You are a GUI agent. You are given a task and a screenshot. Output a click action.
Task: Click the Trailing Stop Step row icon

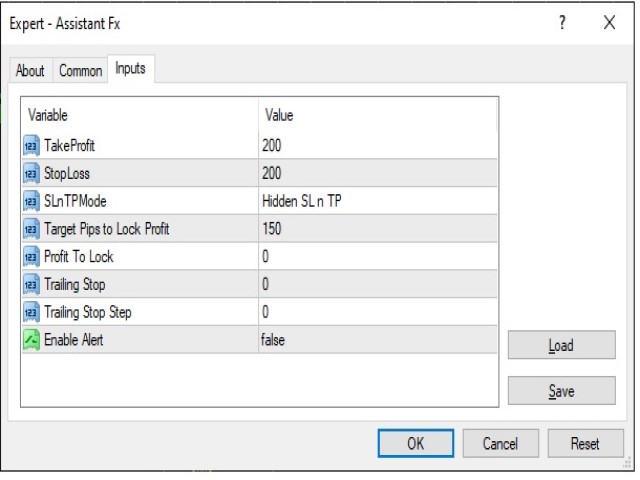pos(31,312)
